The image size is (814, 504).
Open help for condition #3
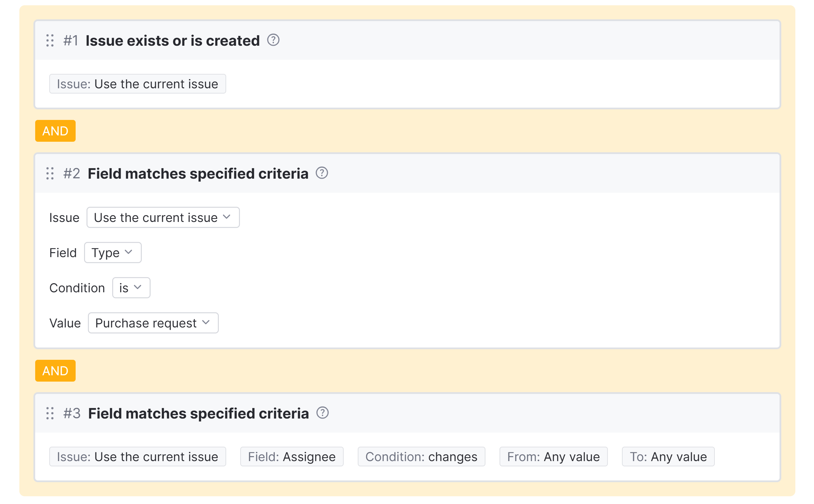point(323,413)
